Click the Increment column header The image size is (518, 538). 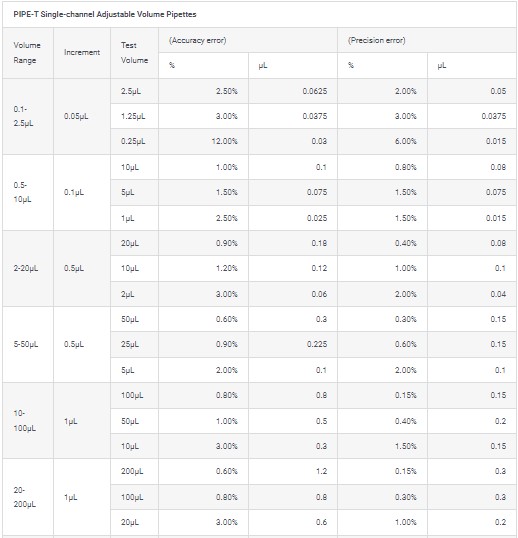click(x=82, y=52)
